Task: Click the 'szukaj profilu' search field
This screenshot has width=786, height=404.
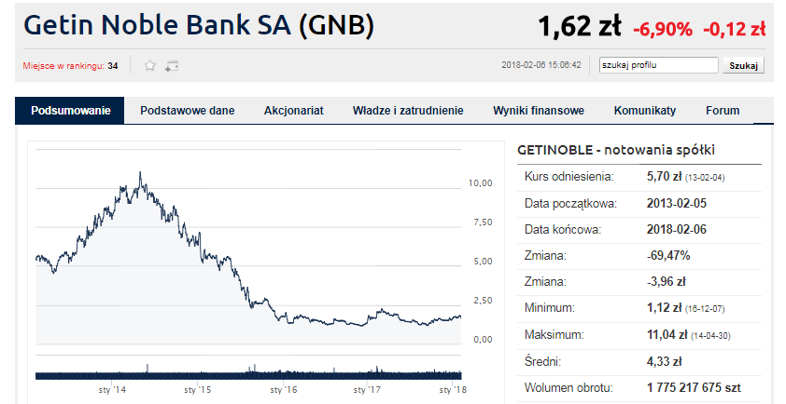Action: pyautogui.click(x=658, y=66)
